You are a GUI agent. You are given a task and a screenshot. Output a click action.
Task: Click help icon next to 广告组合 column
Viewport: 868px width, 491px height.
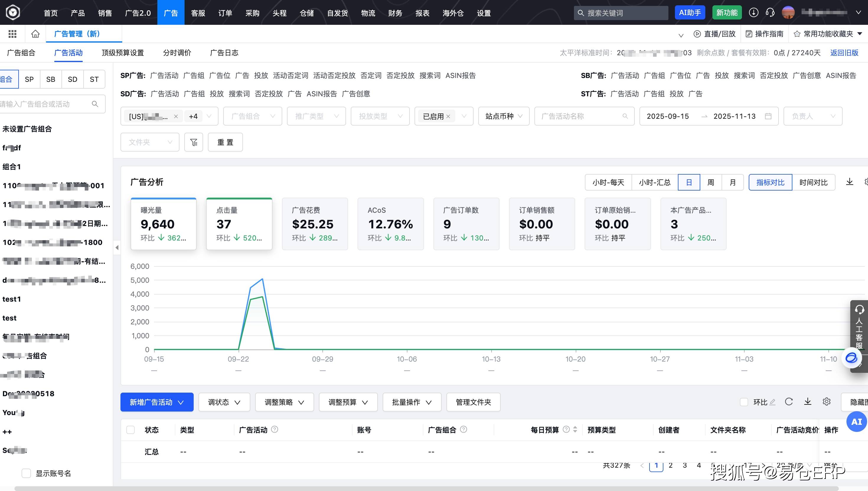(x=463, y=429)
